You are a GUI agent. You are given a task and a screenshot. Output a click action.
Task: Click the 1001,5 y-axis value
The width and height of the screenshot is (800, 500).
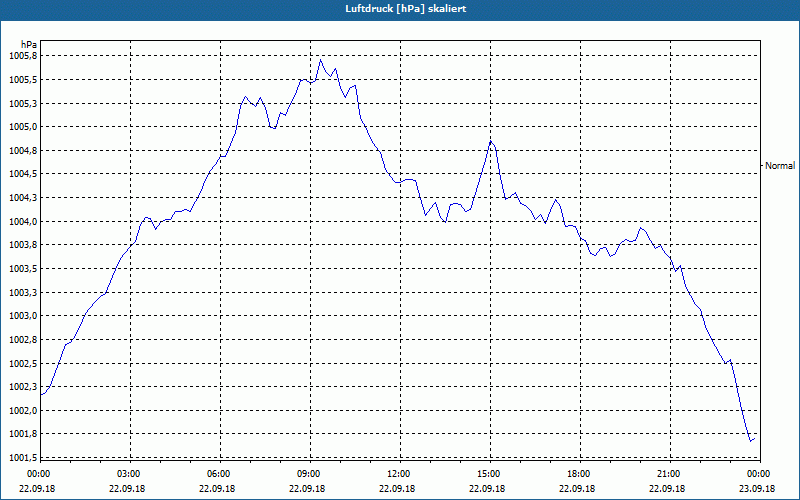coord(23,458)
